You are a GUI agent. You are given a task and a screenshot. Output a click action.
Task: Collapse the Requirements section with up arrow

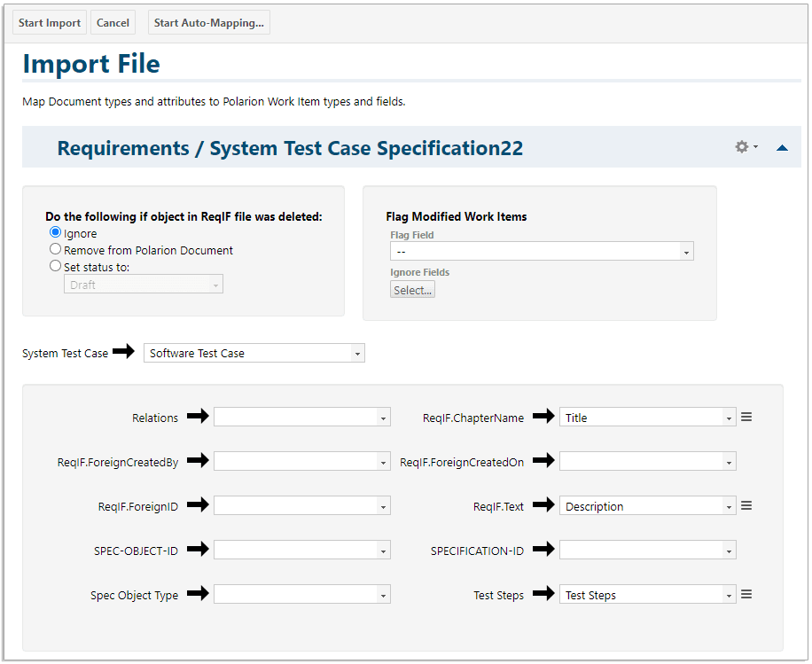(x=782, y=148)
